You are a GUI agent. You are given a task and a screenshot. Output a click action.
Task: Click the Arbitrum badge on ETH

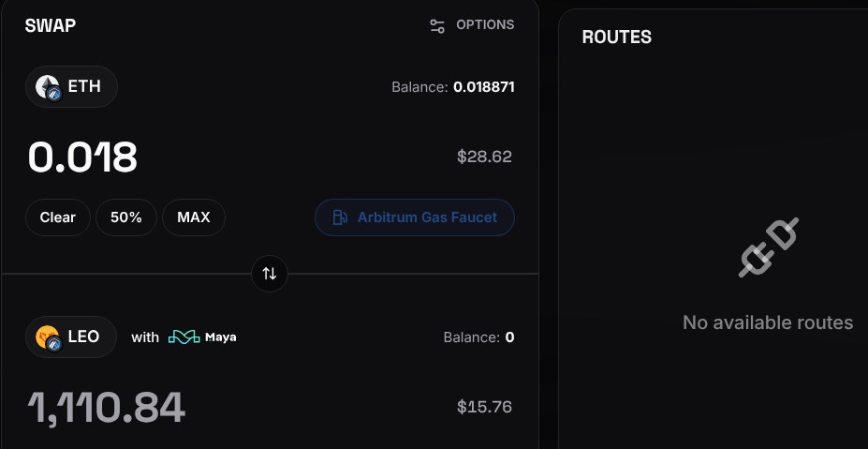(54, 95)
